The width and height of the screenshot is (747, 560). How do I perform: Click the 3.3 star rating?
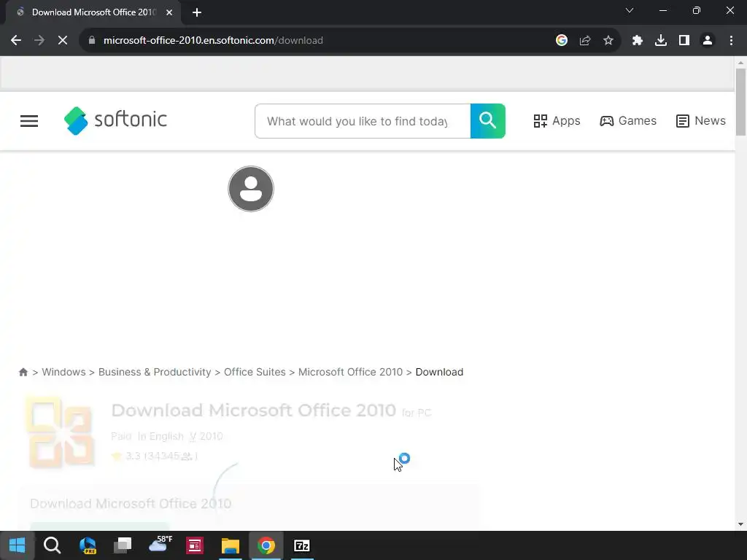click(153, 456)
